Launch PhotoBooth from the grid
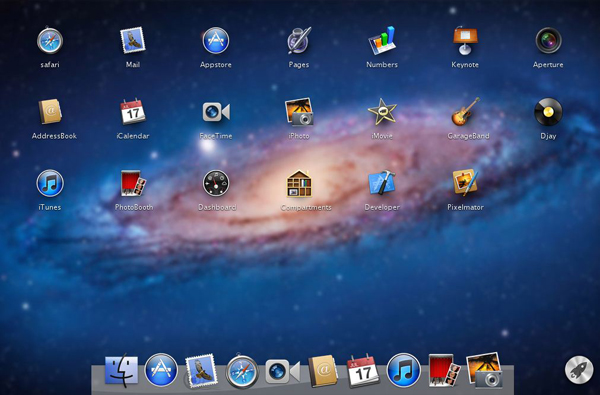This screenshot has width=600, height=395. [133, 183]
